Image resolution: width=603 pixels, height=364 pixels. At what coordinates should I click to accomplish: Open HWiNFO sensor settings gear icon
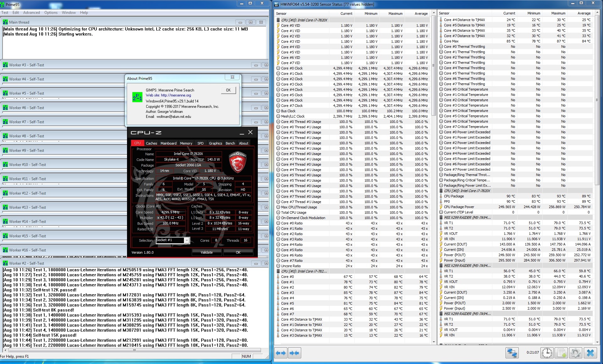click(576, 353)
